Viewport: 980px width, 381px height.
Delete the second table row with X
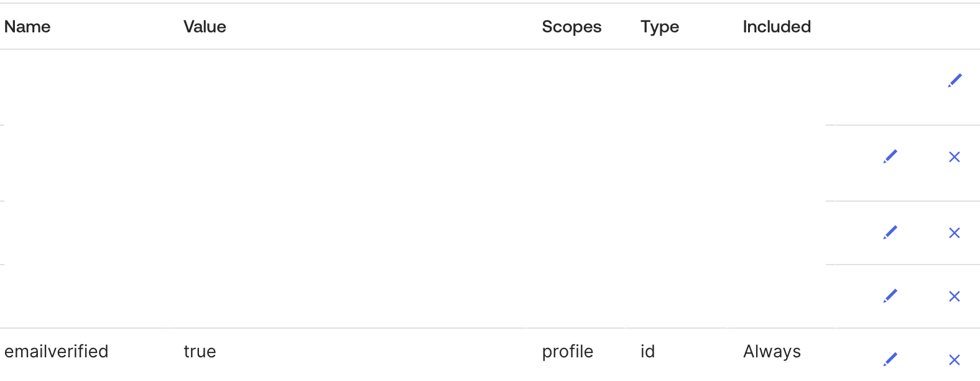coord(955,157)
